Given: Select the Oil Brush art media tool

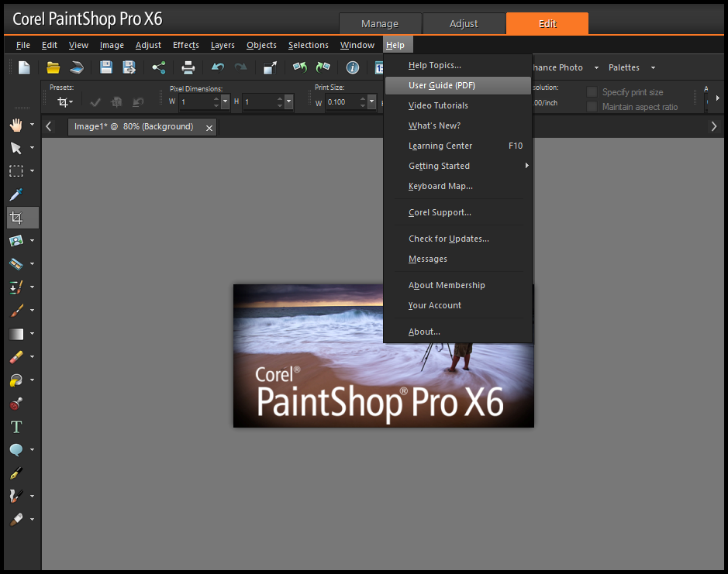Looking at the screenshot, I should coord(16,519).
